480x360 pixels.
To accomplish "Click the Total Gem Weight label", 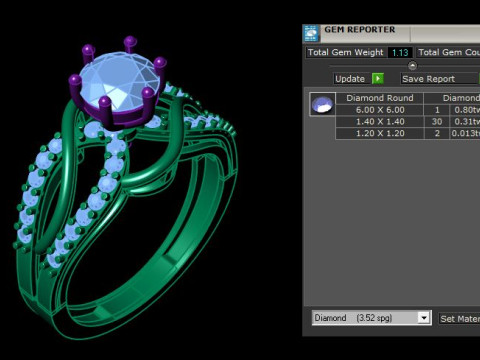I will (346, 52).
